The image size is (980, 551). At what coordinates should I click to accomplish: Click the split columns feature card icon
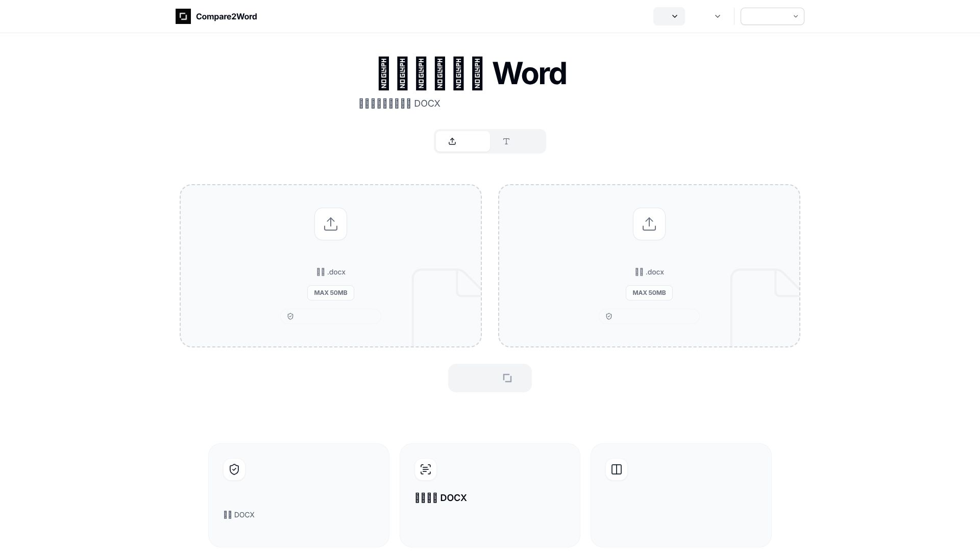click(x=617, y=469)
